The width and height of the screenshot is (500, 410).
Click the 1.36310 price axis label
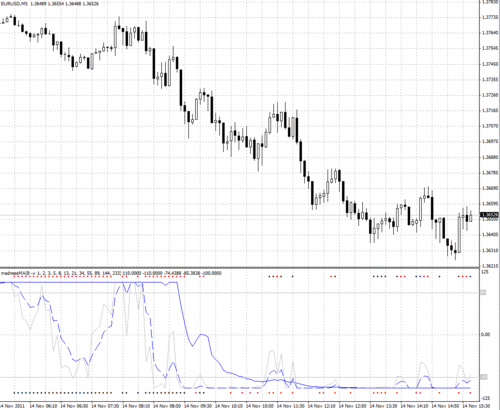(x=490, y=250)
